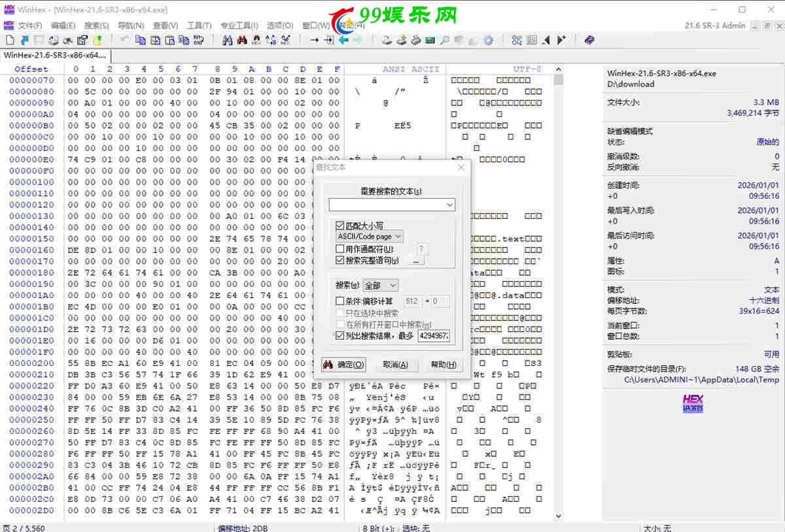The width and height of the screenshot is (785, 532).
Task: Open a file using the Open icon
Action: (25, 40)
